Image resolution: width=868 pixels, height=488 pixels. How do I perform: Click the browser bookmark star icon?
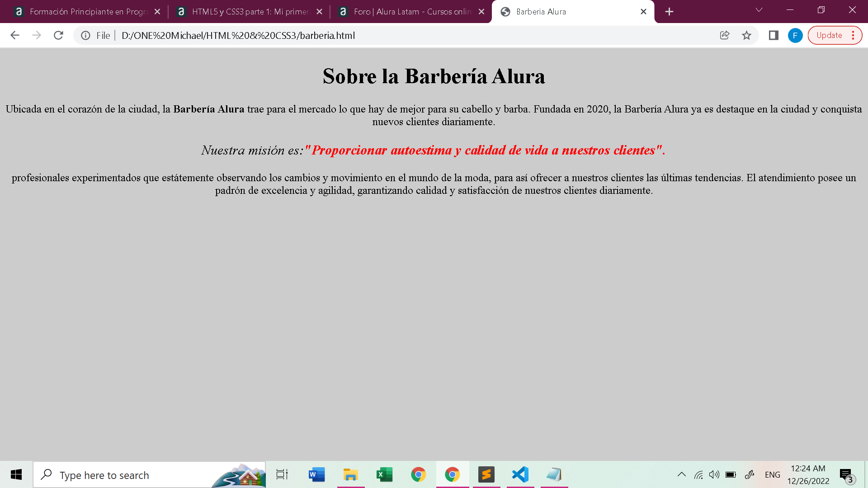(x=746, y=36)
